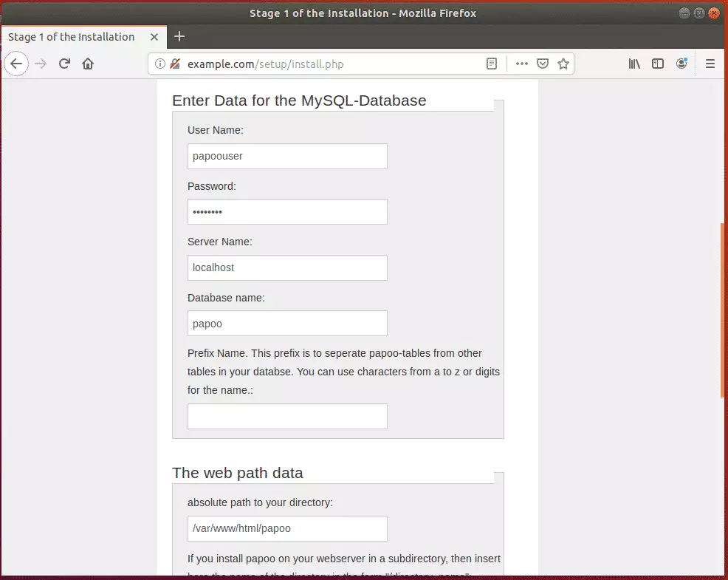
Task: Close the Stage 1 of the Installation tab
Action: [x=154, y=37]
